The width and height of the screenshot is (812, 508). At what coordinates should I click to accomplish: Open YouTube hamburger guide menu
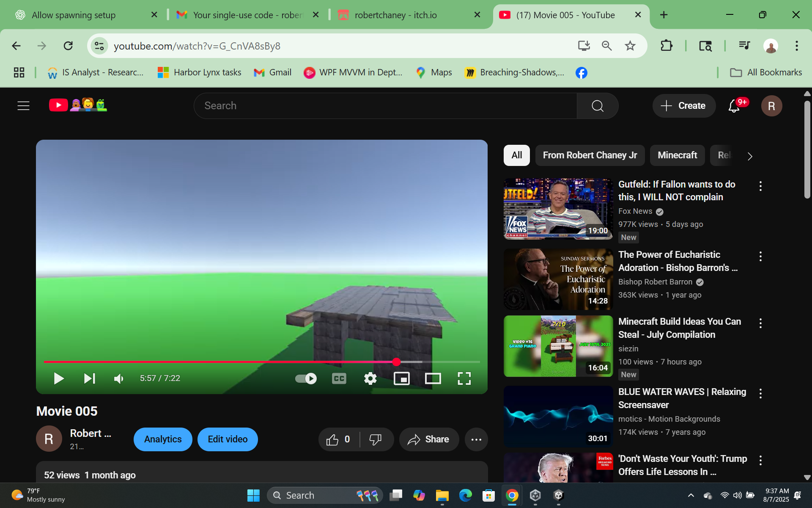[24, 106]
